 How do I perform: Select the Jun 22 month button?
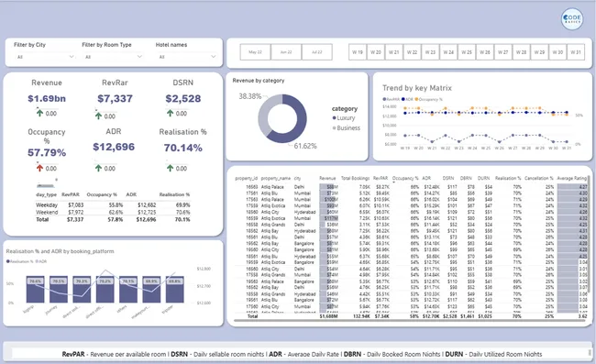tap(286, 52)
